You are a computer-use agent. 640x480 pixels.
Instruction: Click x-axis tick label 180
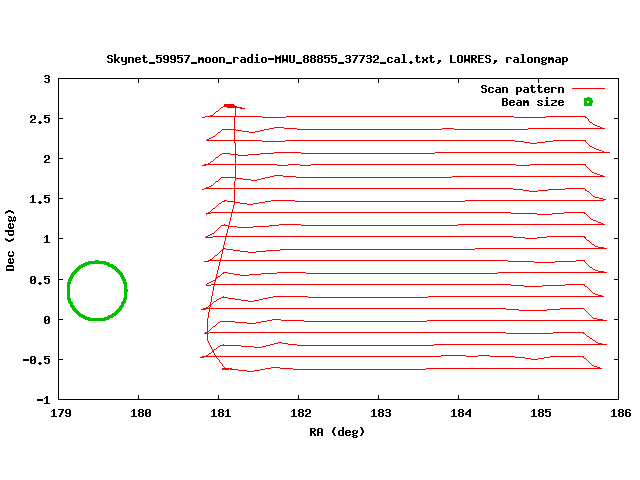140,413
